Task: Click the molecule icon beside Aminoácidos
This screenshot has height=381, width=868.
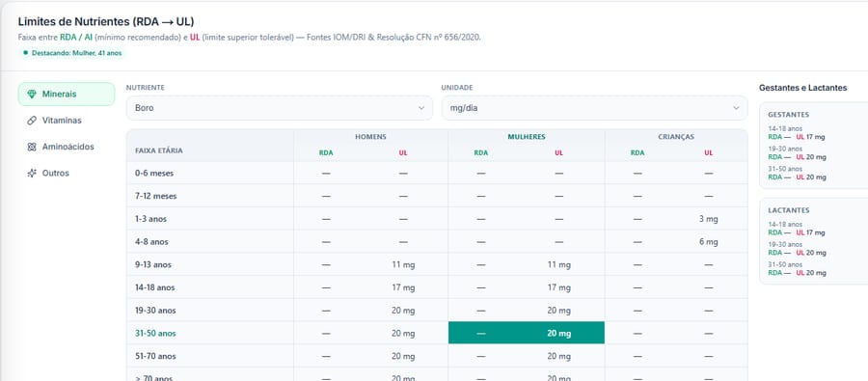Action: pos(32,147)
